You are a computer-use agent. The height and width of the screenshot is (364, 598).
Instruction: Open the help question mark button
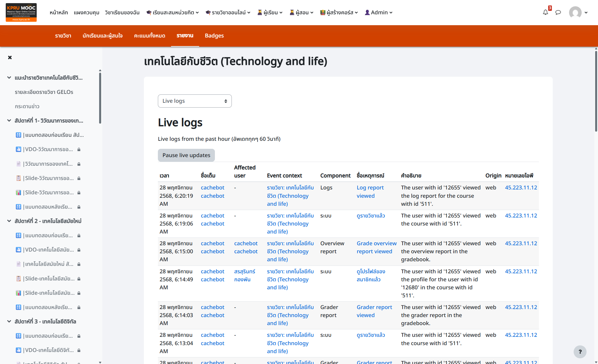coord(580,352)
